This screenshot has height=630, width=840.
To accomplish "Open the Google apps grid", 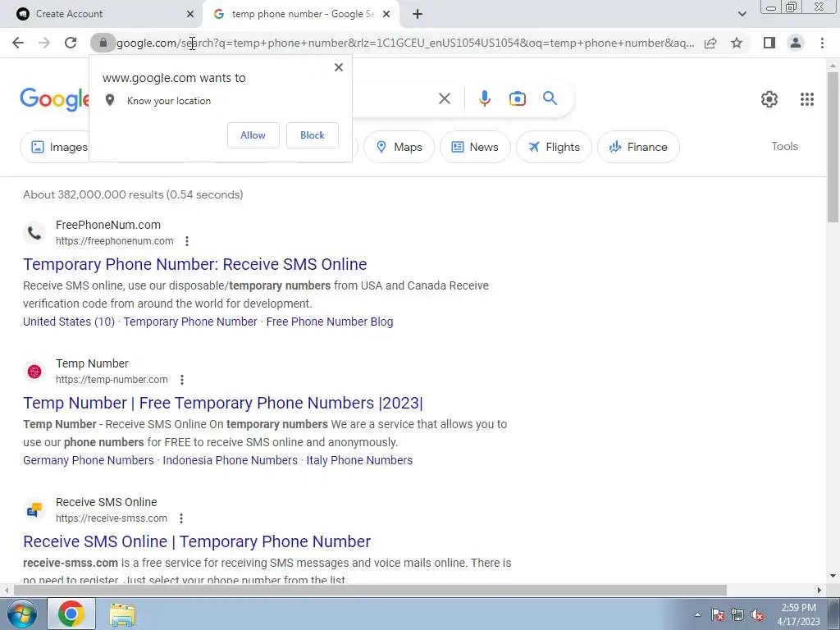I will 807,99.
